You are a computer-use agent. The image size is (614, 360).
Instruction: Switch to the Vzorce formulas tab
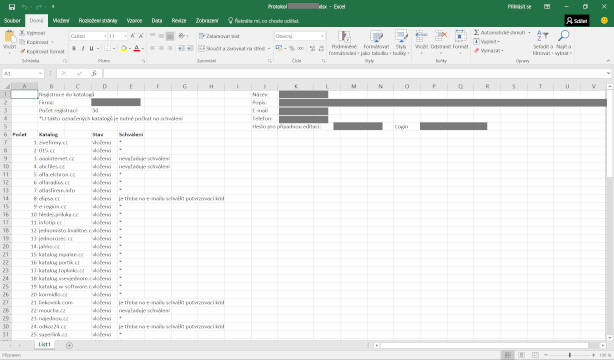[134, 20]
